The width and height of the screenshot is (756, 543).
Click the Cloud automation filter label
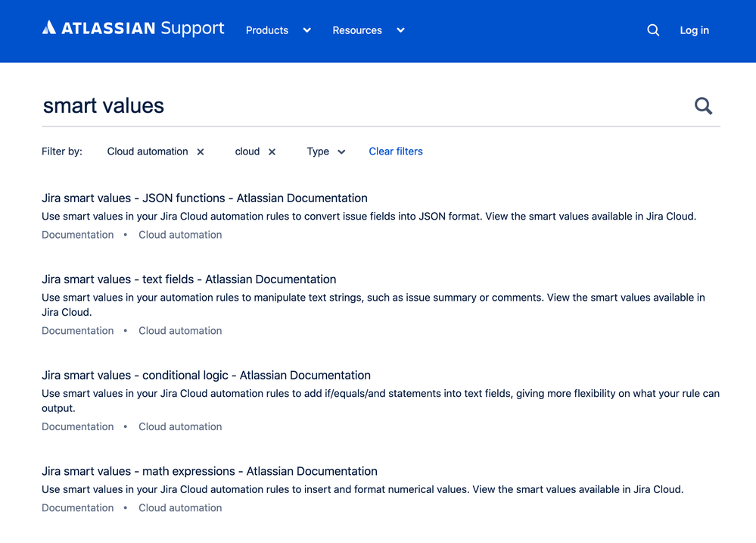point(148,151)
